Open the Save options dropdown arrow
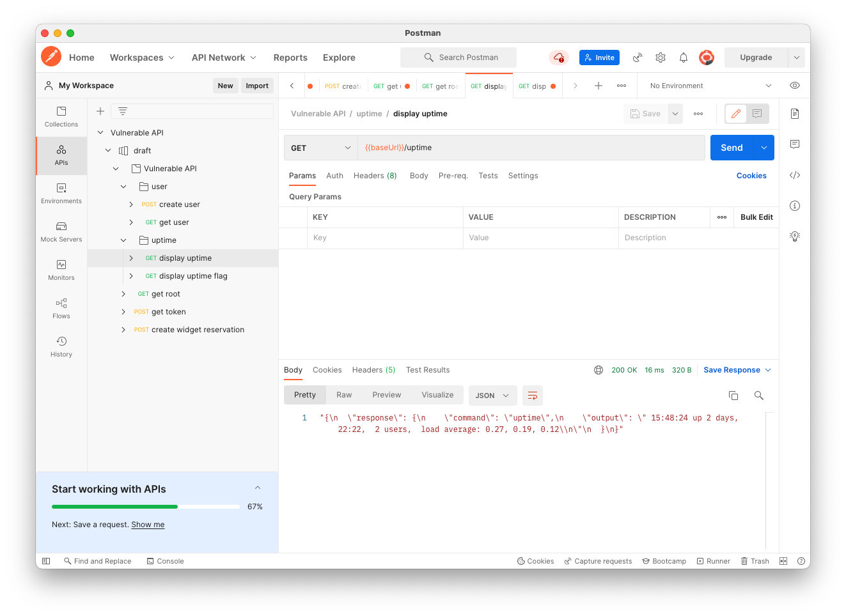This screenshot has height=616, width=846. [x=675, y=114]
